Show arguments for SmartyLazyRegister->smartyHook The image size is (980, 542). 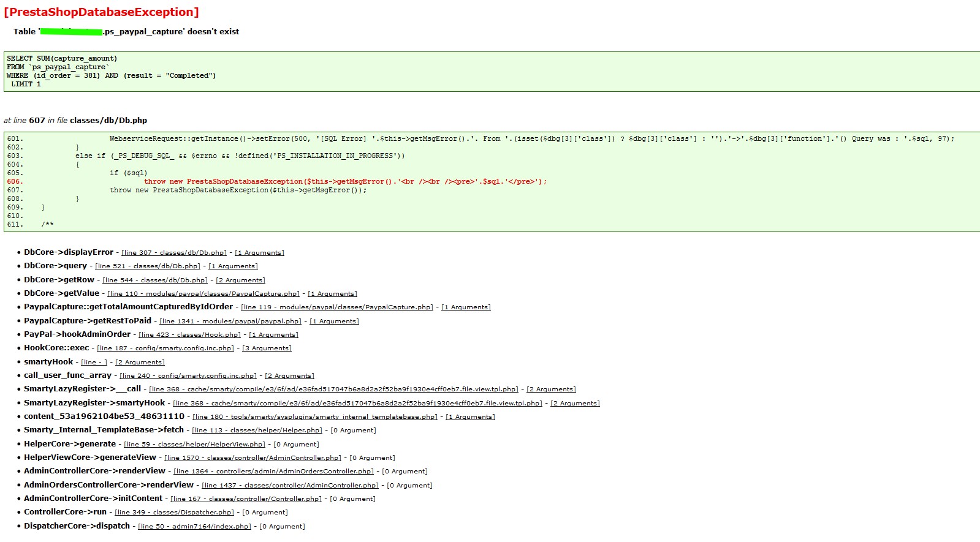575,404
